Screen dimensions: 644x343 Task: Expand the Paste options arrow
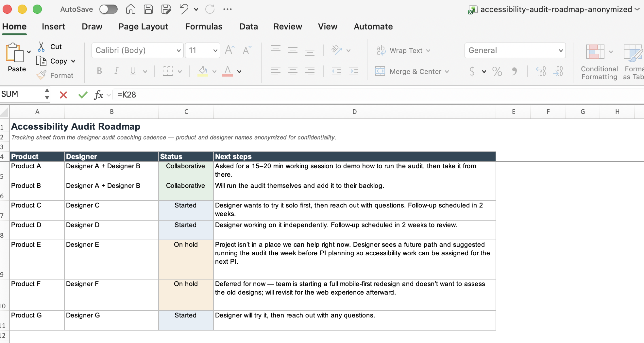click(x=29, y=52)
